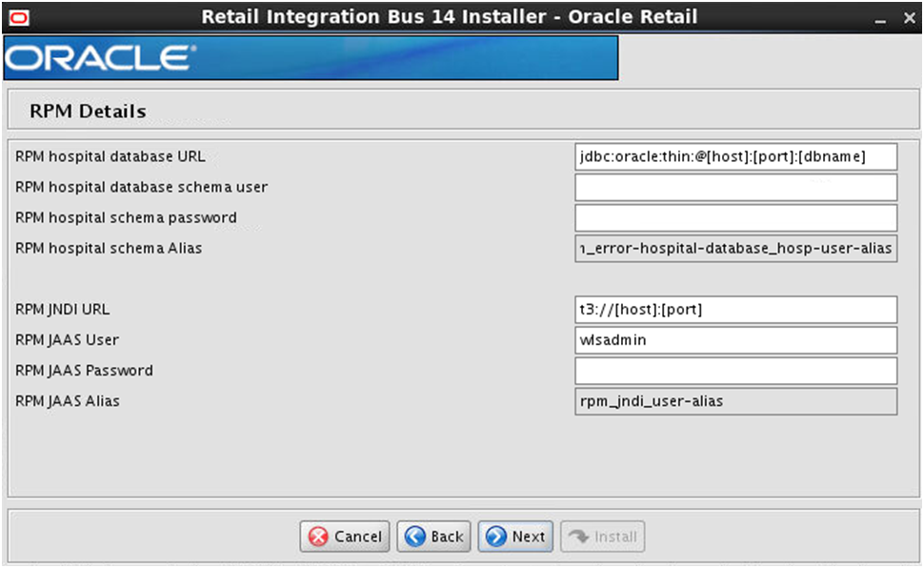Image resolution: width=924 pixels, height=568 pixels.
Task: Click the RPM JAAS User field containing wlsadmin
Action: (x=736, y=340)
